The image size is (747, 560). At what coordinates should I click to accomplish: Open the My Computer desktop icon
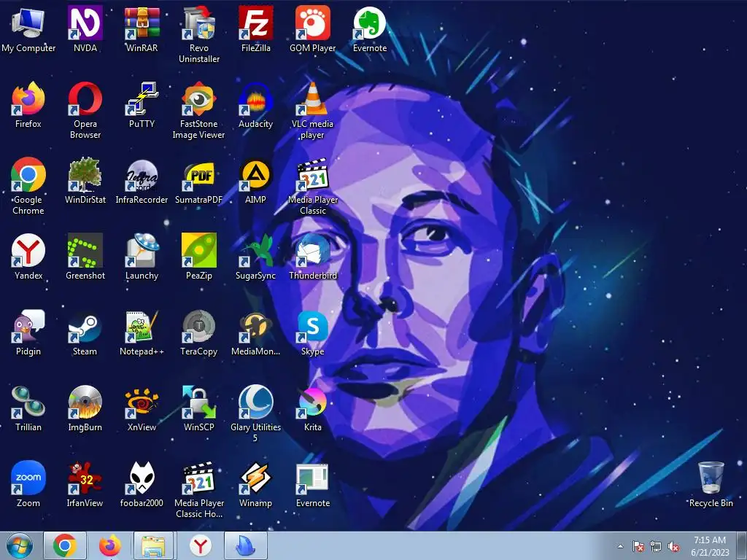click(x=28, y=23)
